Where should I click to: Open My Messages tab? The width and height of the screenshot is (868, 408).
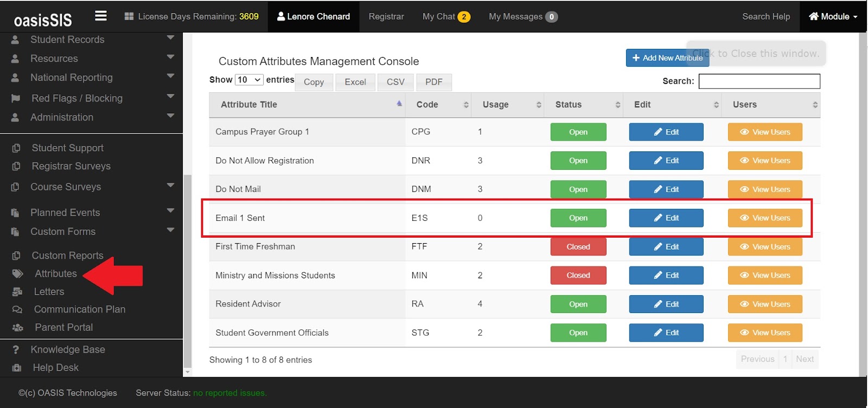click(523, 16)
